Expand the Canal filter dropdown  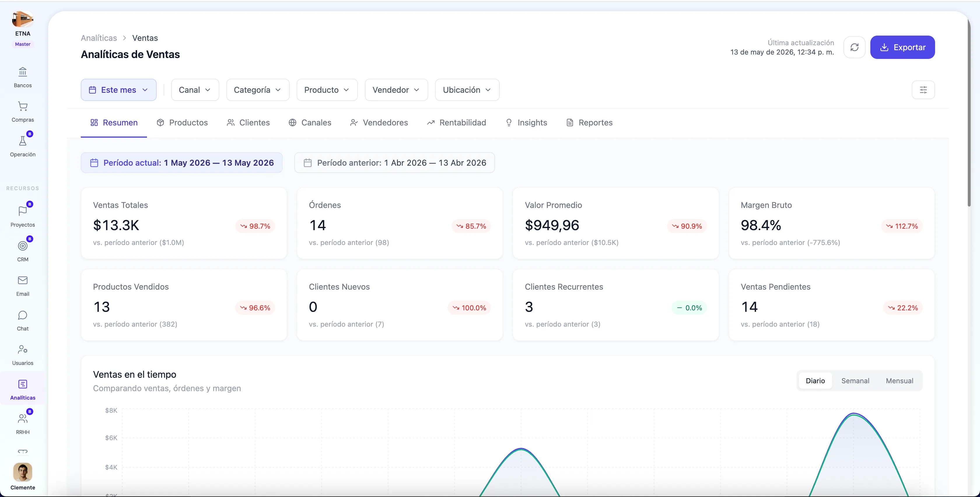(195, 90)
